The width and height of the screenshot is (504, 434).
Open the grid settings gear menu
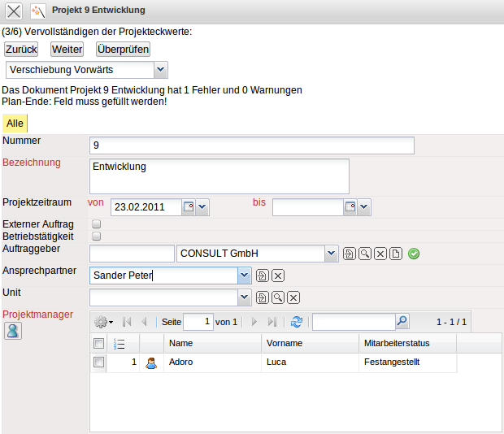pos(103,322)
